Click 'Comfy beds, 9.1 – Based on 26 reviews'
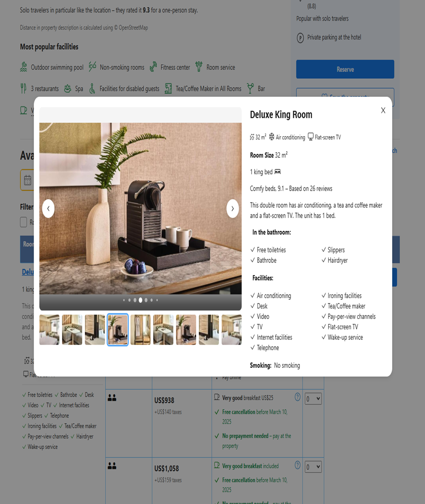Image resolution: width=425 pixels, height=504 pixels. [x=291, y=188]
